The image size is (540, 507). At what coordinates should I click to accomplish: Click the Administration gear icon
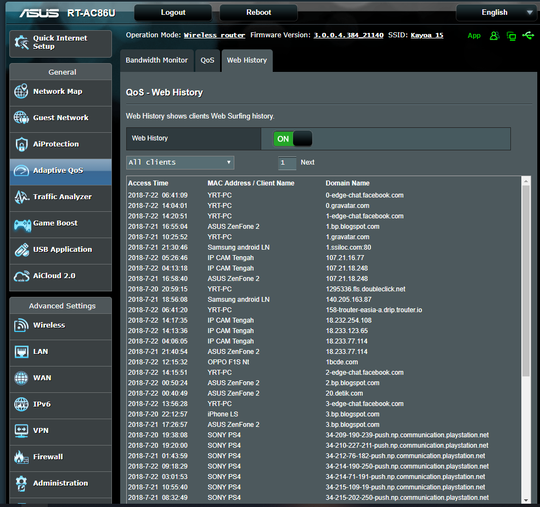tap(21, 483)
